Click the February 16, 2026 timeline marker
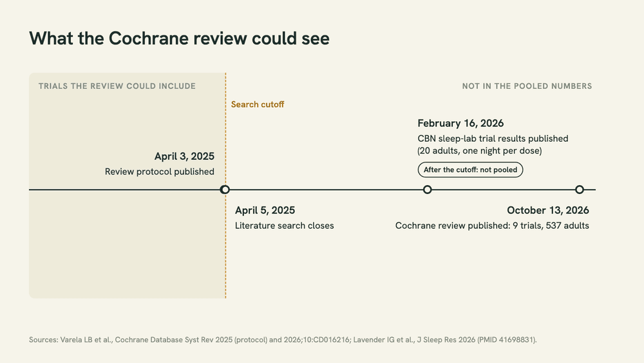 [x=427, y=190]
